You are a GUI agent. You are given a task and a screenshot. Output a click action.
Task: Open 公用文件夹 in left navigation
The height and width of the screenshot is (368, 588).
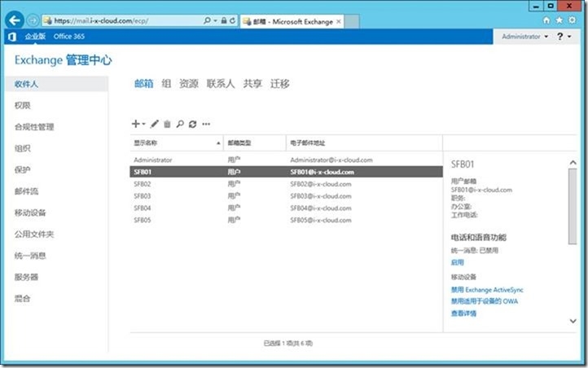pyautogui.click(x=34, y=234)
